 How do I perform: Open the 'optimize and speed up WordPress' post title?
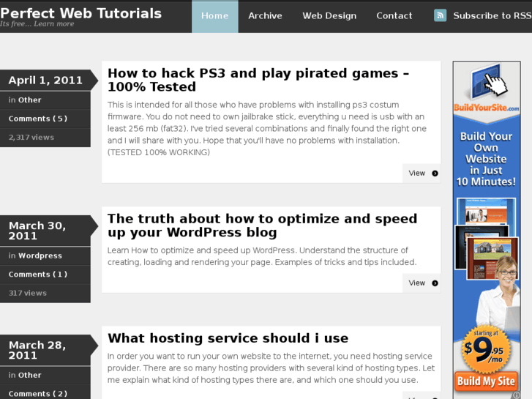(x=262, y=225)
